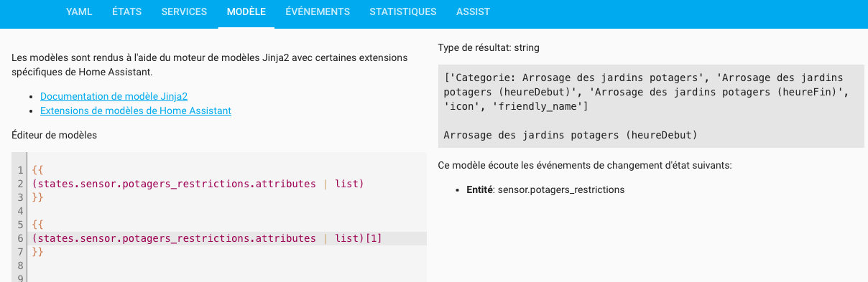Switch to the ASSIST tab

[x=474, y=11]
